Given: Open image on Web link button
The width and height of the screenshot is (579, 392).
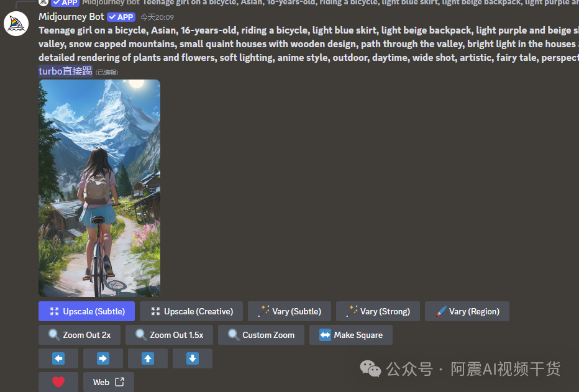Looking at the screenshot, I should (109, 382).
